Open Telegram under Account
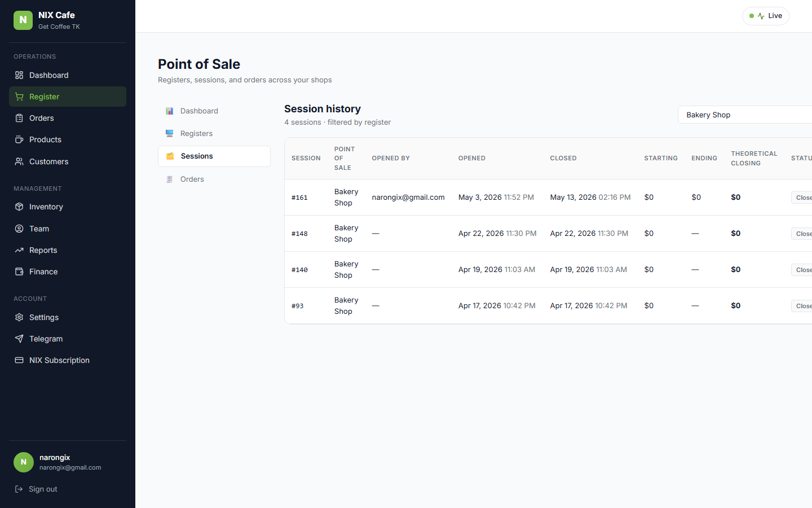This screenshot has width=812, height=508. (x=68, y=339)
